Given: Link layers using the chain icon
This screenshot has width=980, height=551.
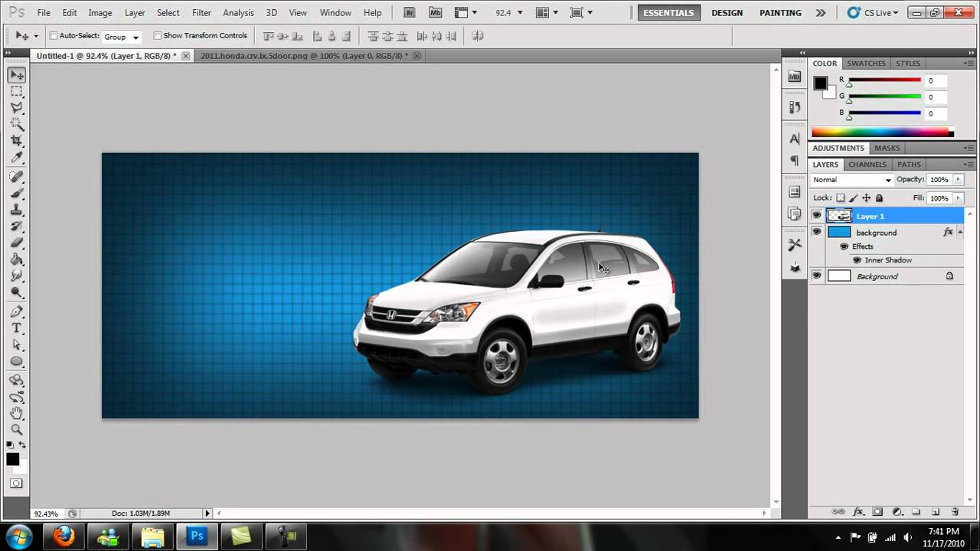Looking at the screenshot, I should pos(838,512).
